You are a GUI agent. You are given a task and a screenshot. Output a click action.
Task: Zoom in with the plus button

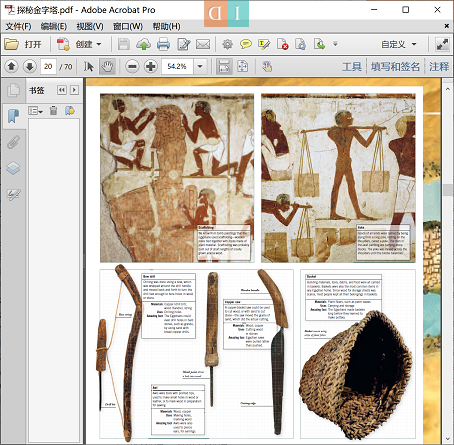(x=151, y=67)
